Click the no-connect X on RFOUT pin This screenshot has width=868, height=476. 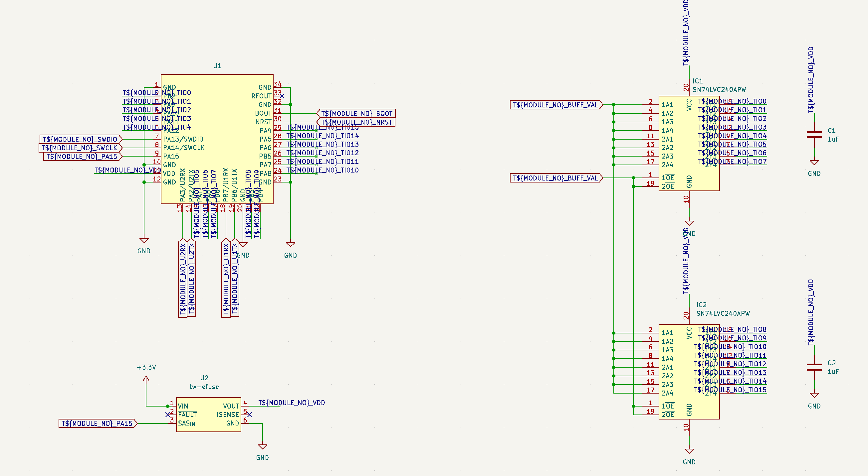(x=282, y=96)
